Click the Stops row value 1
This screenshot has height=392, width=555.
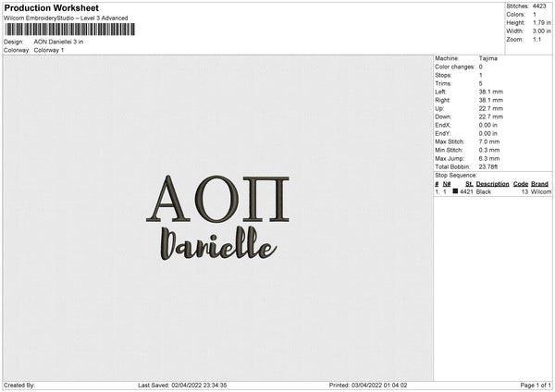click(x=481, y=75)
